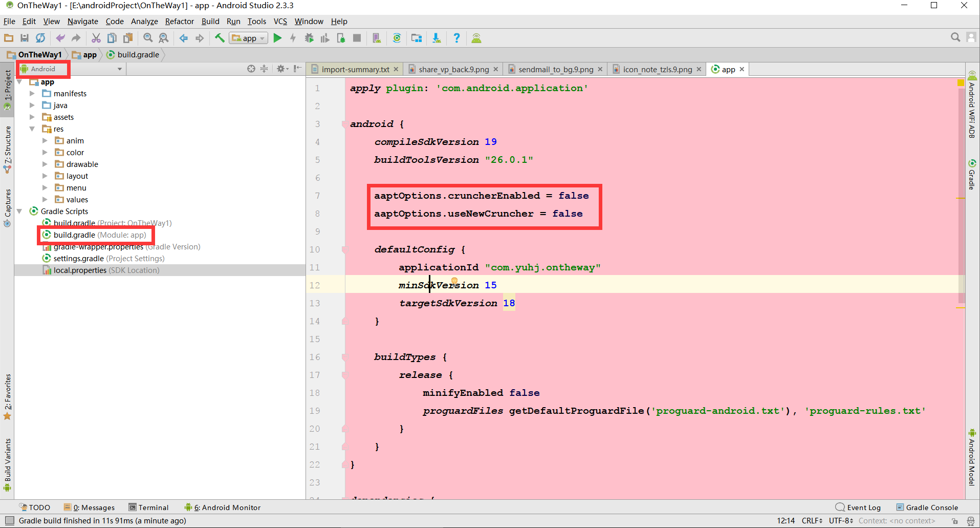The height and width of the screenshot is (528, 980).
Task: Open the Project Structure icon
Action: [x=417, y=38]
